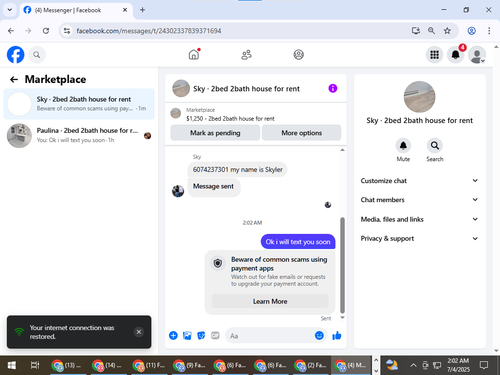Viewport: 500px width, 375px height.
Task: Switch to taskbar Chrome window (11) F...
Action: pos(148,365)
